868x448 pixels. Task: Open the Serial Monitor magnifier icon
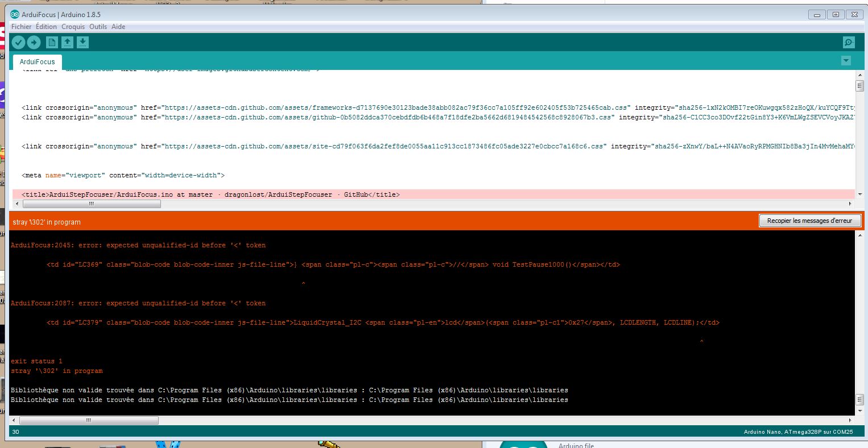pyautogui.click(x=849, y=42)
